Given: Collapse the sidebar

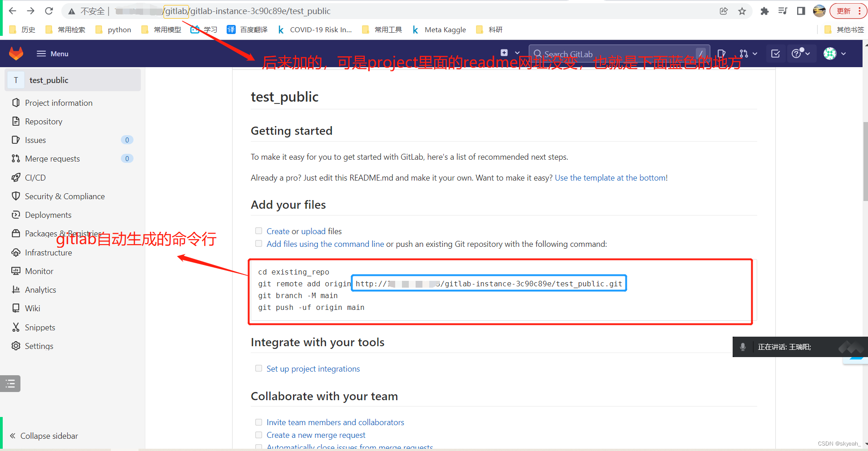Looking at the screenshot, I should [44, 436].
